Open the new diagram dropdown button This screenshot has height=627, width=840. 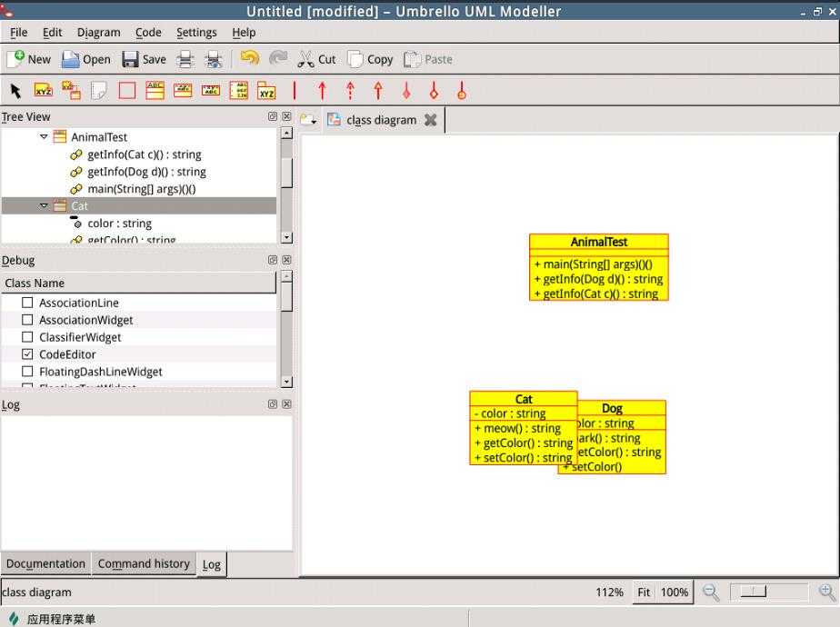pos(308,120)
